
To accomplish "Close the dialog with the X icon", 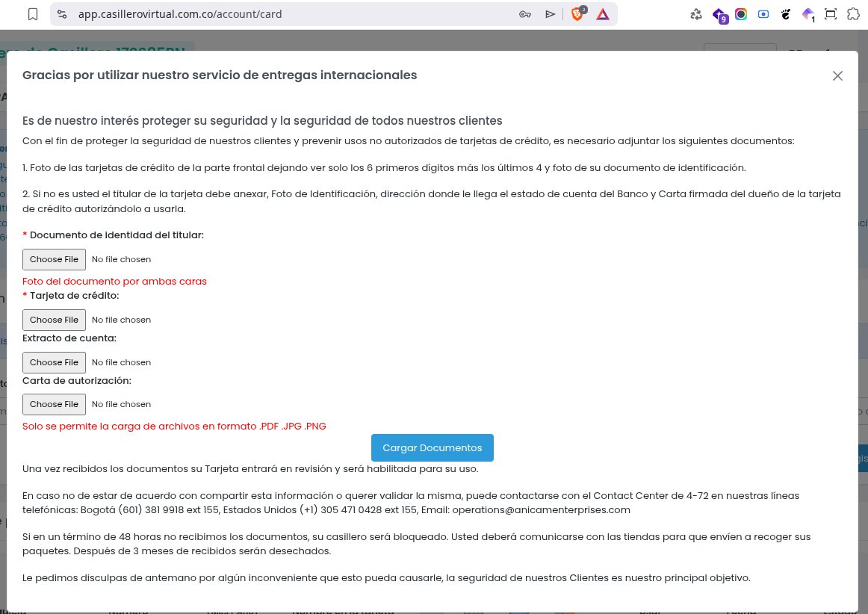I will tap(837, 76).
